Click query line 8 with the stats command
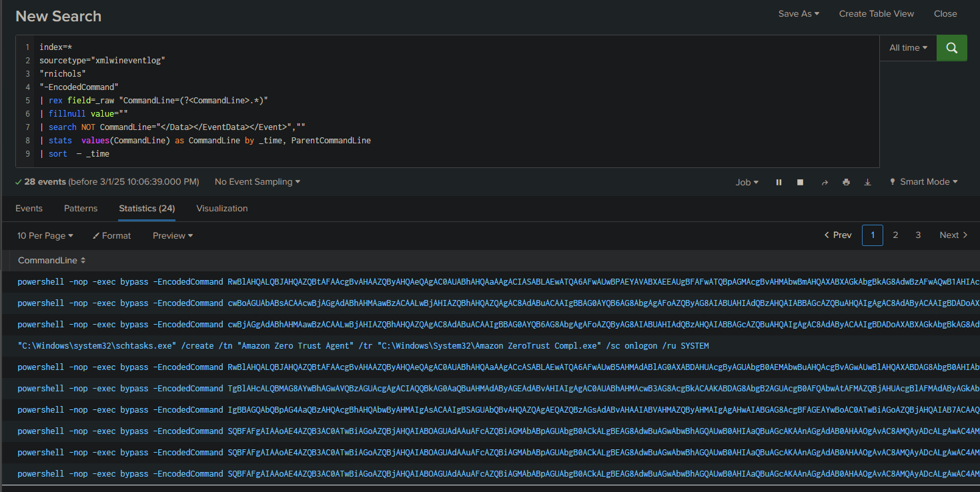The image size is (980, 492). pyautogui.click(x=205, y=141)
